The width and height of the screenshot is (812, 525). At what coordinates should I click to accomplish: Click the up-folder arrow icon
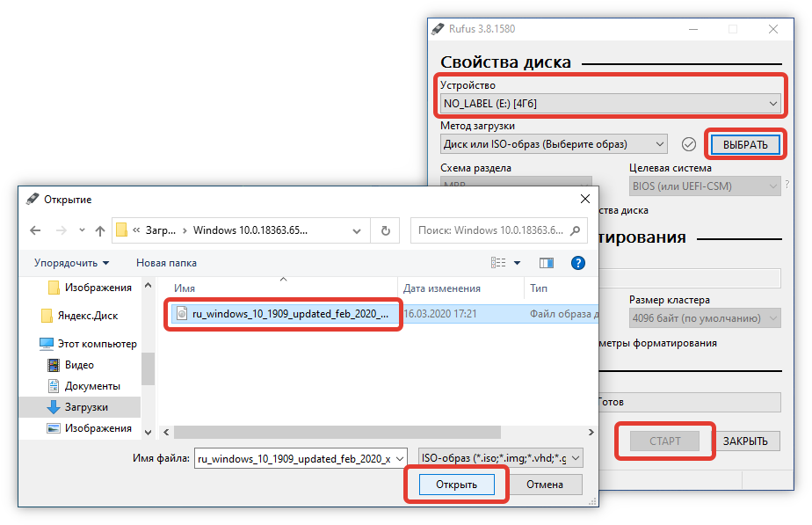point(100,230)
